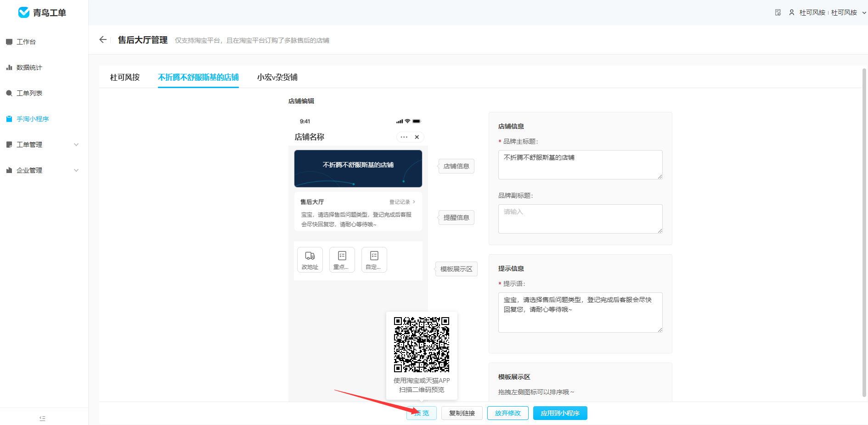The width and height of the screenshot is (868, 425).
Task: Click the phone preview more options icon
Action: pyautogui.click(x=404, y=137)
